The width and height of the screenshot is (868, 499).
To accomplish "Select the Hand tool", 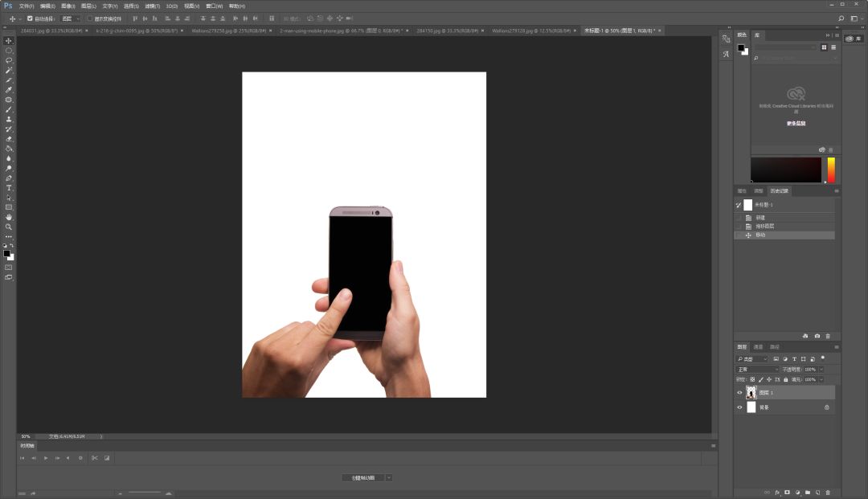I will click(9, 217).
